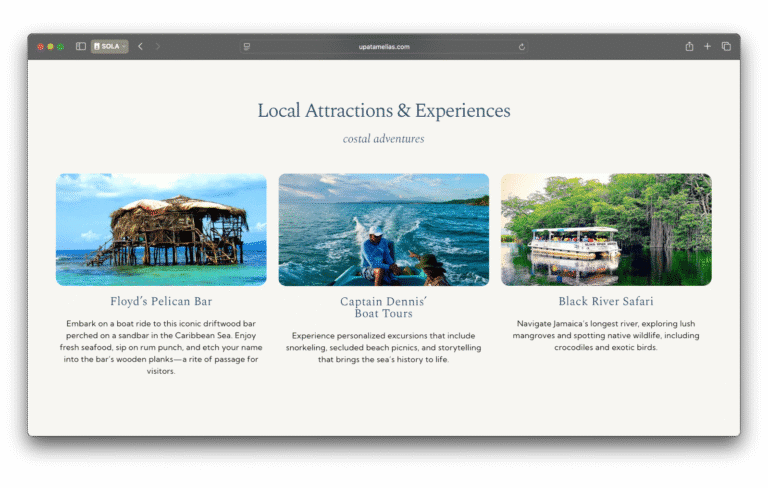This screenshot has width=768, height=488.
Task: Select the Floyd's Pelican Bar heading
Action: pos(161,301)
